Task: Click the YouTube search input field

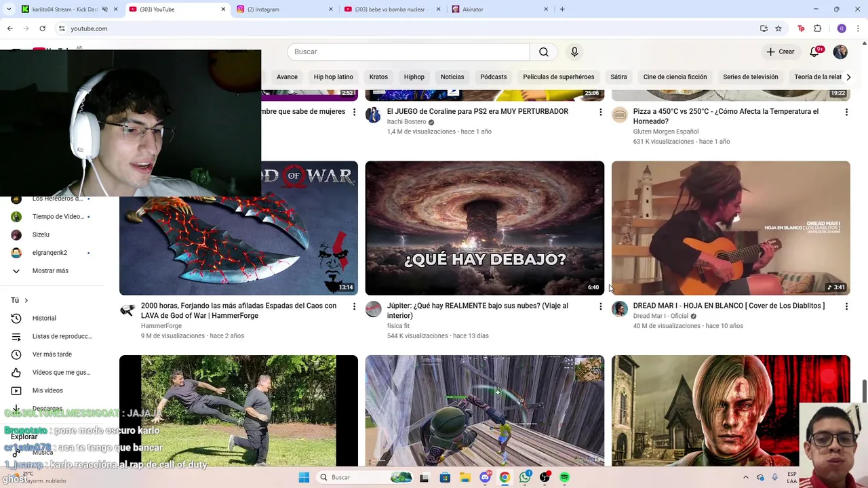Action: click(408, 52)
